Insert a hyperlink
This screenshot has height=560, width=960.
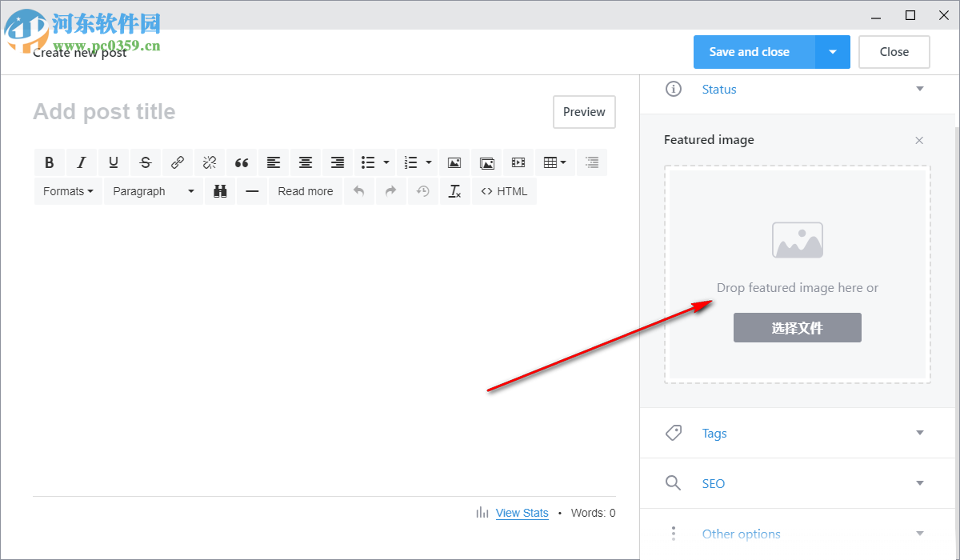pos(178,162)
